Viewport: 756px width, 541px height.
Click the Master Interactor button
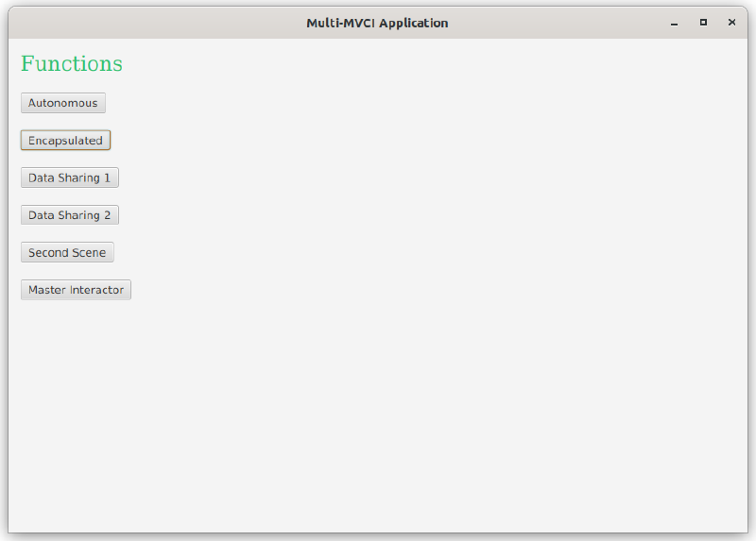click(76, 290)
